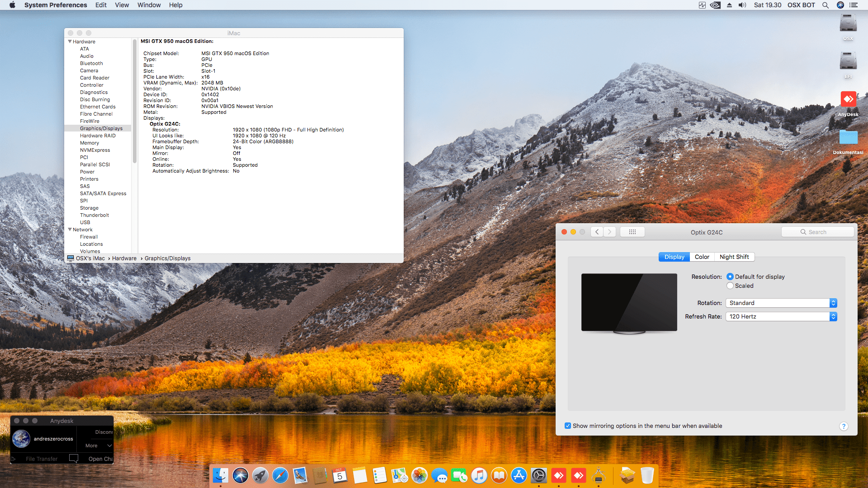
Task: Click the show all preferences grid icon
Action: (x=632, y=232)
